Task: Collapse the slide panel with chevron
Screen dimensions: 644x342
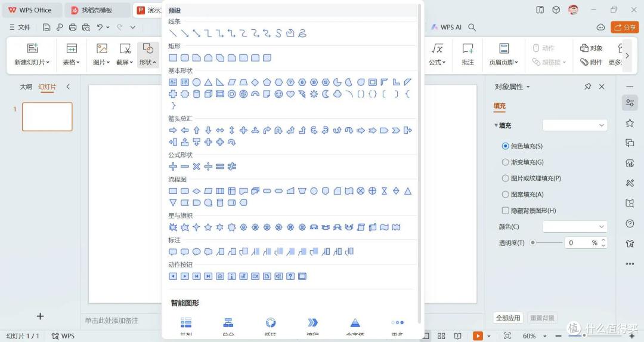Action: [68, 87]
